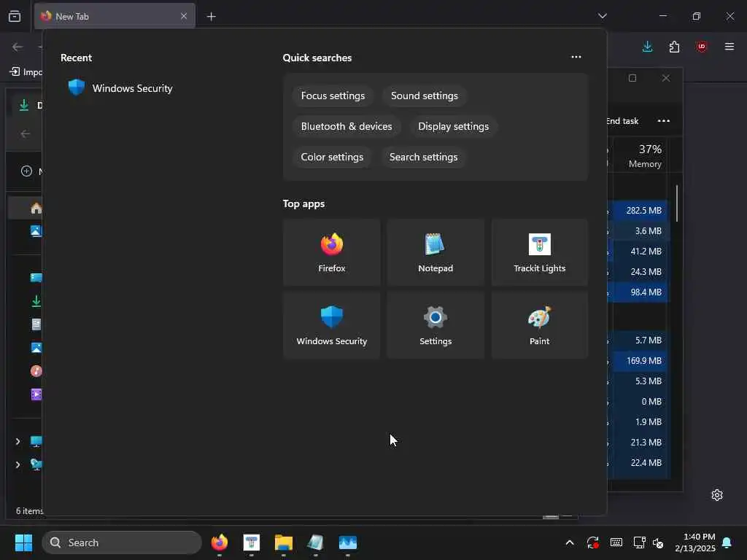Click Task Manager vertical scrollbar
Image resolution: width=747 pixels, height=560 pixels.
676,204
